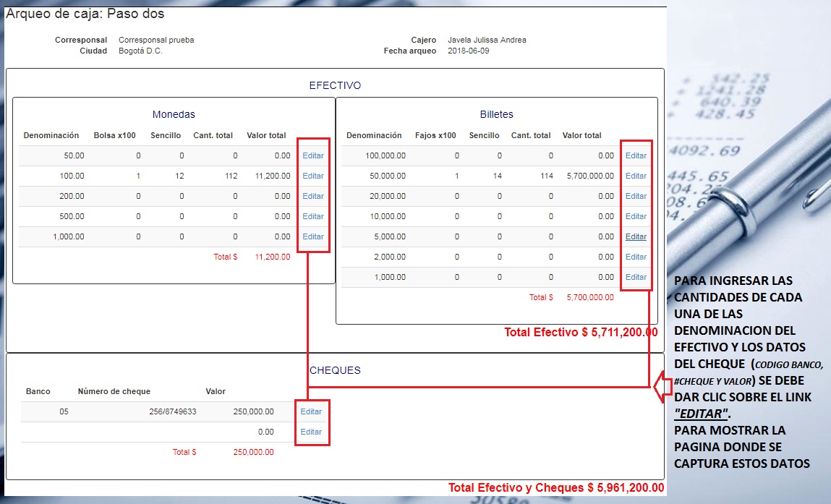Edit the 10,000.00 bill denomination

636,216
